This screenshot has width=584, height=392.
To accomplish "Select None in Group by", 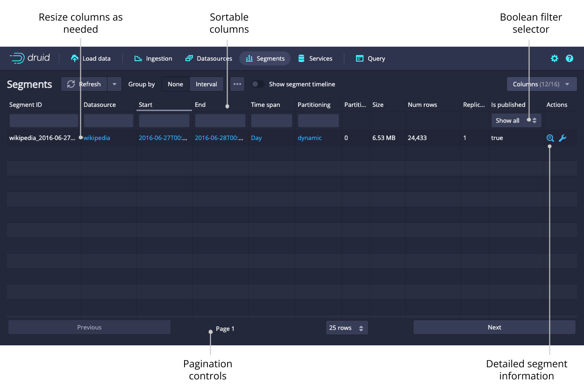I will 175,84.
